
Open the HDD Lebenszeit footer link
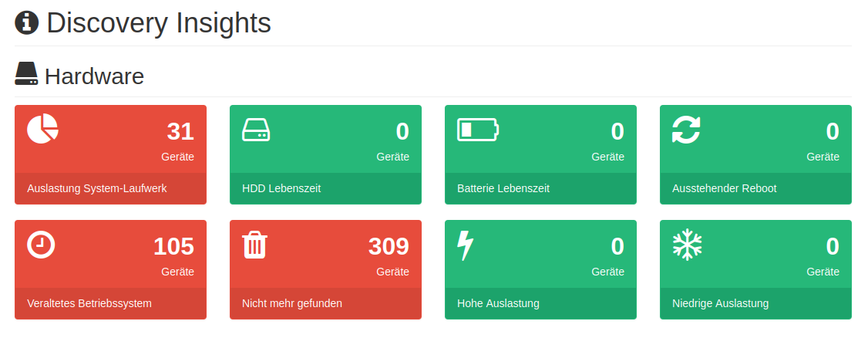tap(281, 188)
